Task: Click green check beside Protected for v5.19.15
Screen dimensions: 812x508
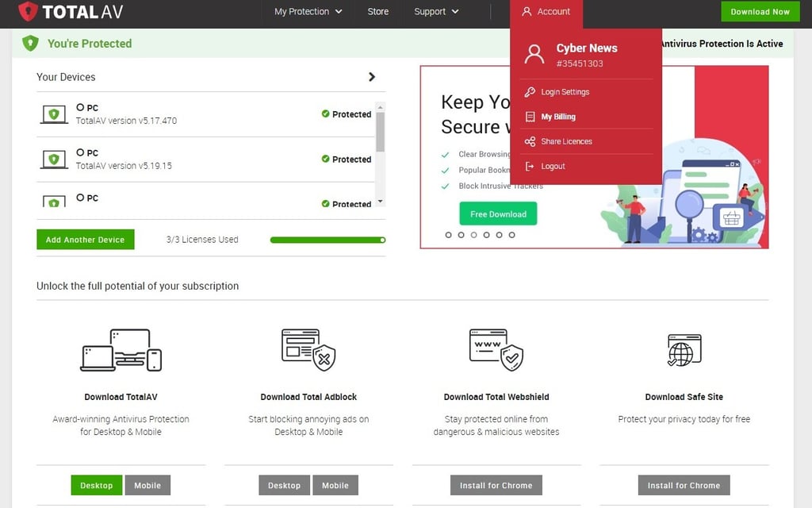Action: click(325, 159)
